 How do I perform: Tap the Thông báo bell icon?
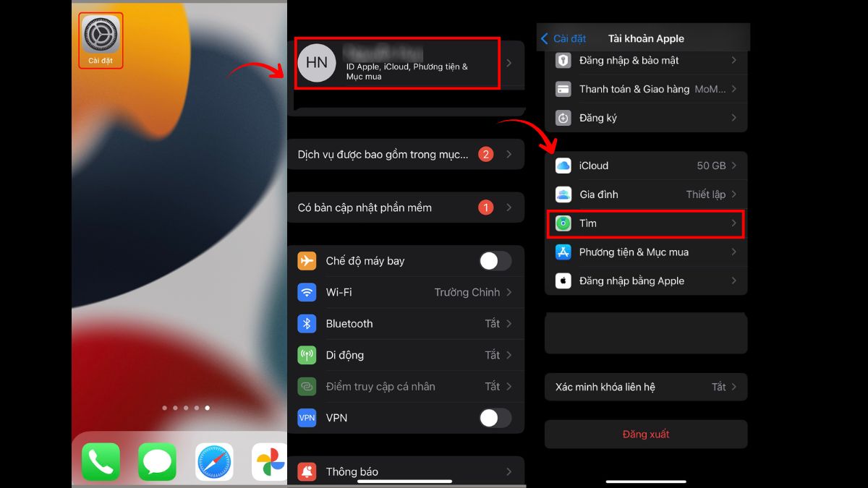307,472
